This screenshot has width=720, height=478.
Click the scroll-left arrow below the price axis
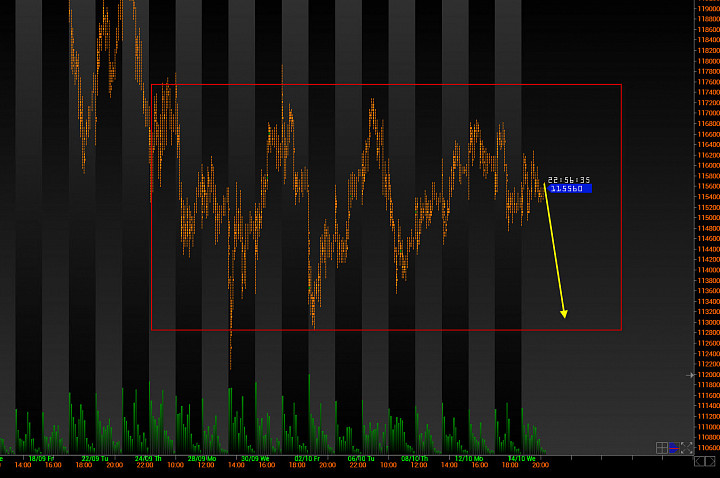(699, 461)
